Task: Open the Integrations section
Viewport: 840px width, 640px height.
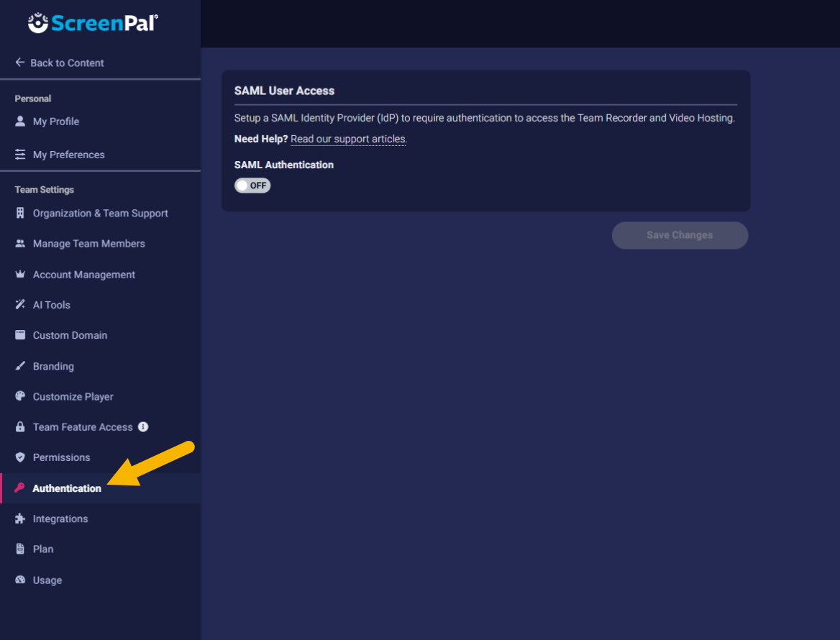Action: [x=60, y=519]
